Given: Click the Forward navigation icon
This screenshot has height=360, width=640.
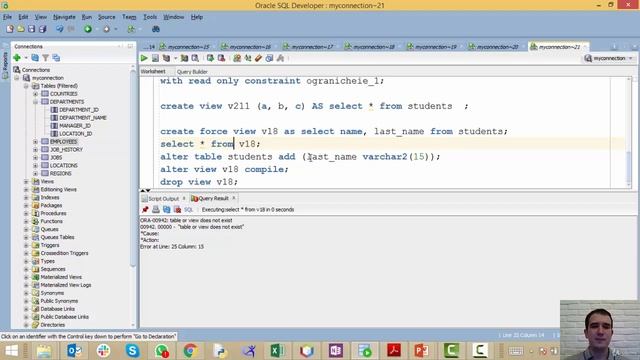Looking at the screenshot, I should coord(107,29).
